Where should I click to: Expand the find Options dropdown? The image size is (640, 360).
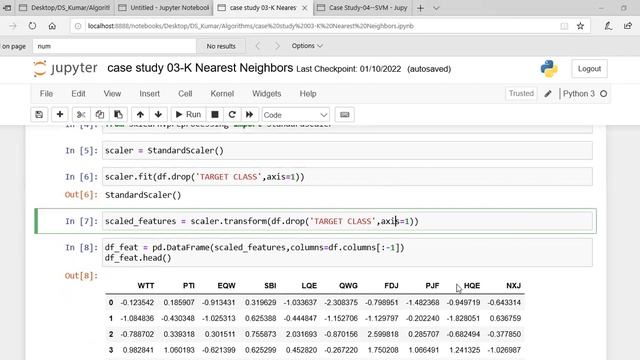[x=307, y=46]
